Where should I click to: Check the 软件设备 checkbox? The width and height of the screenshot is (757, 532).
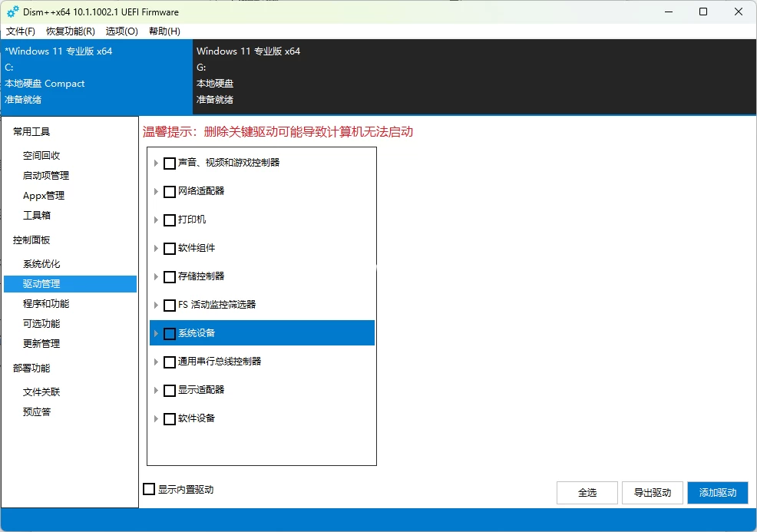170,419
